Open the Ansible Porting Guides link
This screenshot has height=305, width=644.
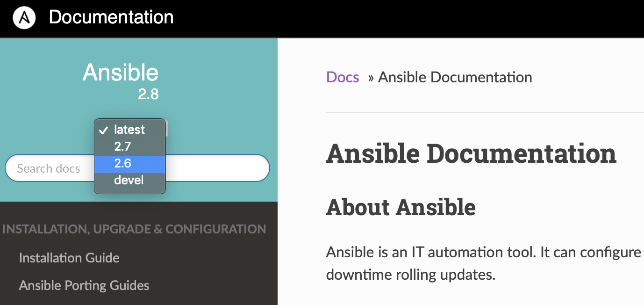pos(84,285)
